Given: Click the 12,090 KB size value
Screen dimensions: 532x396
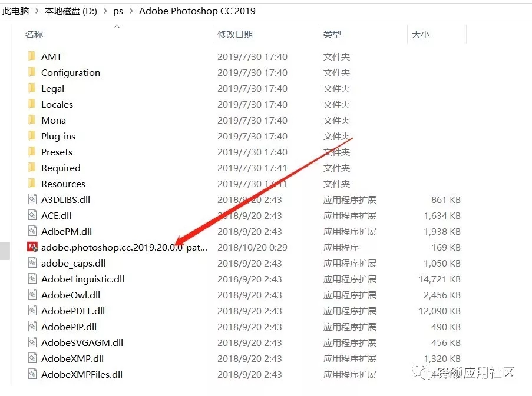Looking at the screenshot, I should 440,311.
